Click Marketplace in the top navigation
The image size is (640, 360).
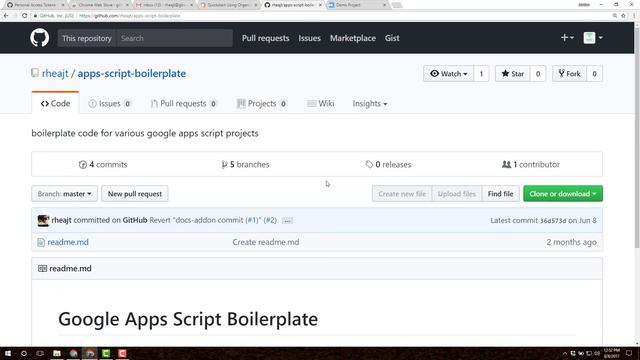tap(353, 38)
